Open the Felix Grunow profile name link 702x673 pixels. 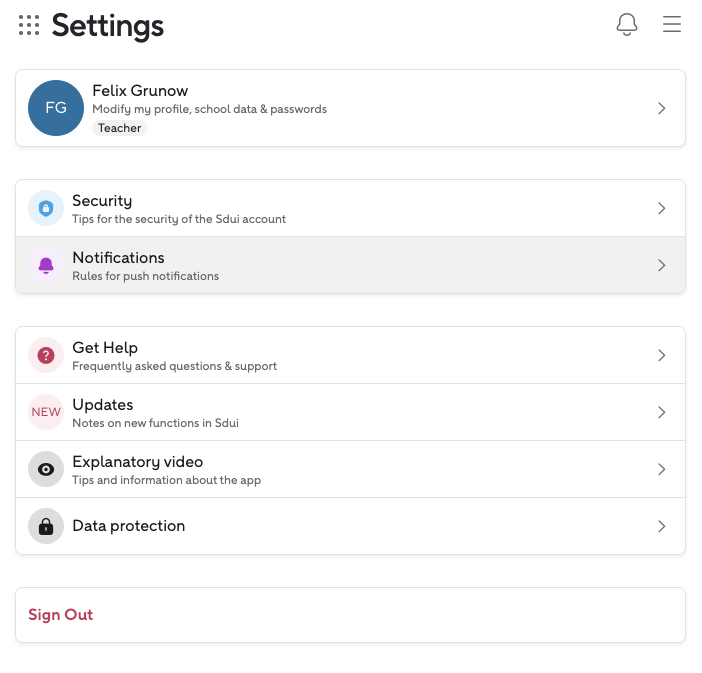(x=140, y=91)
